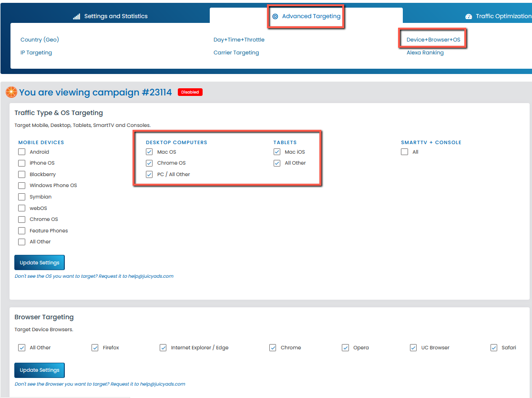This screenshot has width=532, height=398.
Task: Uncheck the desktop Chrome OS checkbox
Action: coord(149,163)
